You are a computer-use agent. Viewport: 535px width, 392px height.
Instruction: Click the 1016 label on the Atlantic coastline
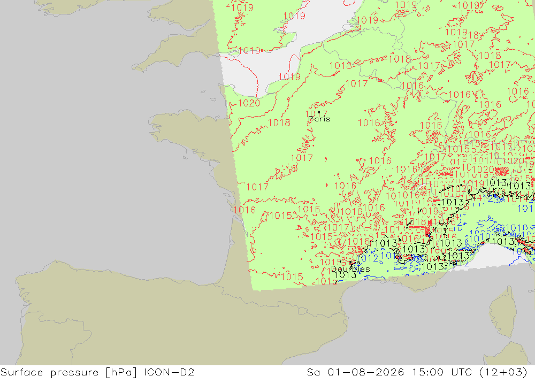coord(244,210)
